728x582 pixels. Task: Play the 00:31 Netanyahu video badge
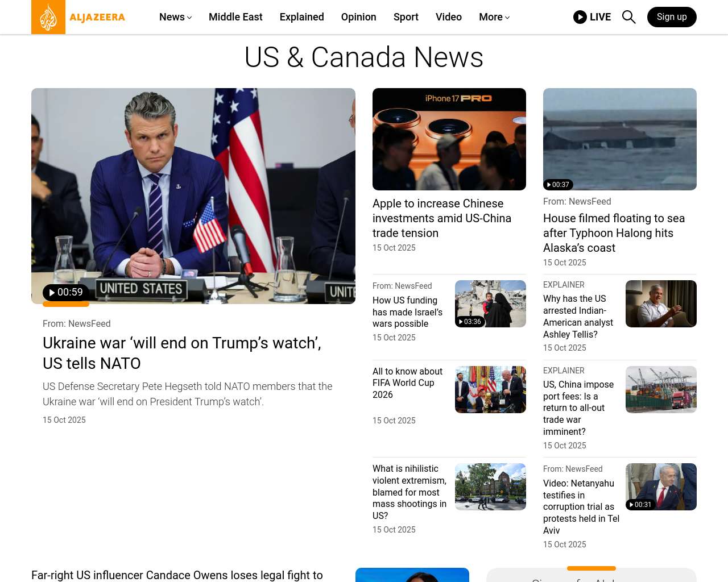[x=640, y=505]
